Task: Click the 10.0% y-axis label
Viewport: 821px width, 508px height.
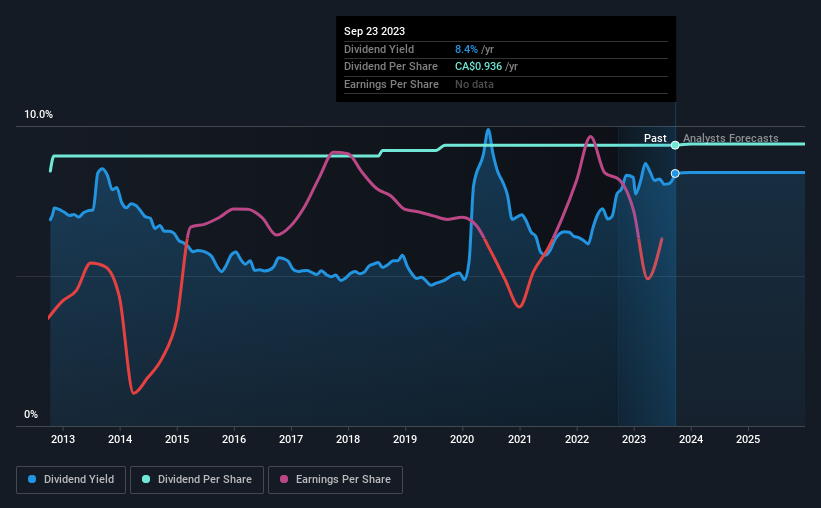Action: [39, 115]
